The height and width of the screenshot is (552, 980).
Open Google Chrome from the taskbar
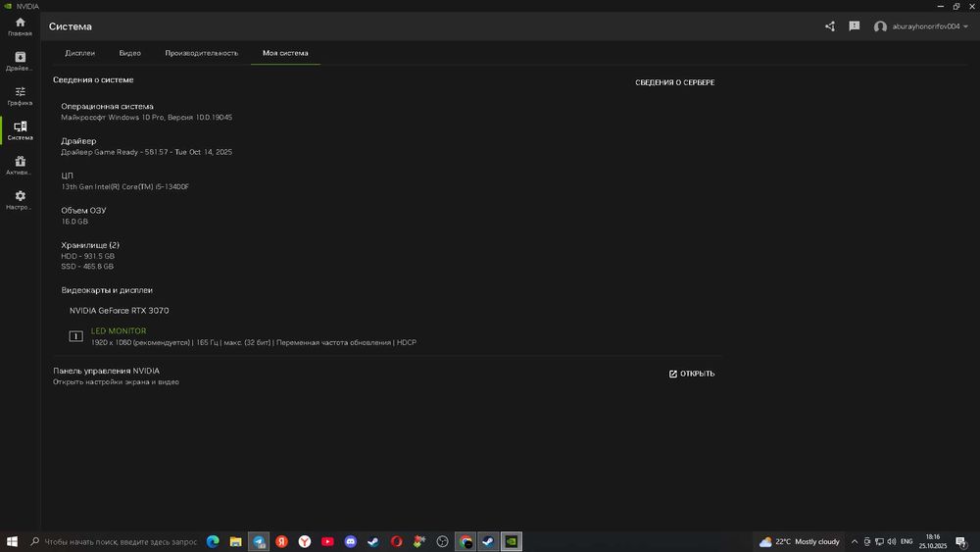click(x=465, y=541)
